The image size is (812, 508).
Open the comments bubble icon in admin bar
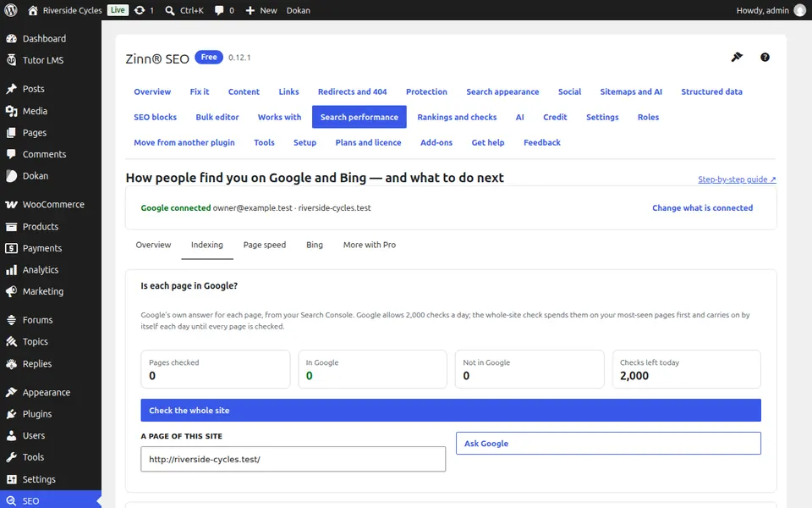[219, 10]
